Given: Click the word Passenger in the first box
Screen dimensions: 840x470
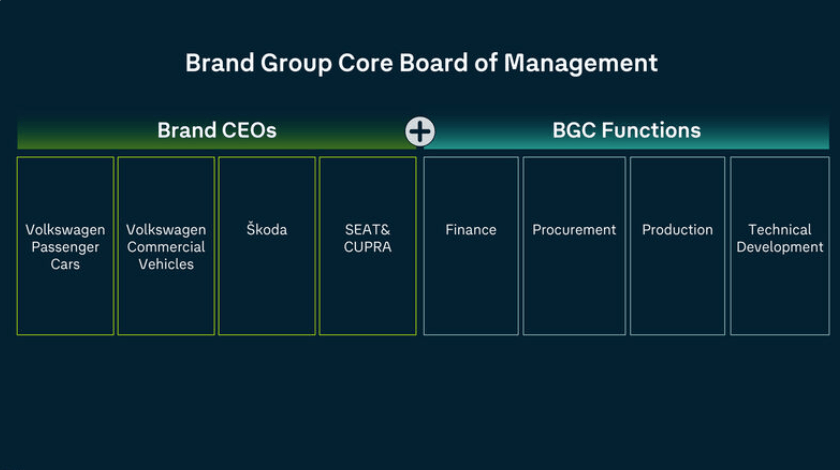Looking at the screenshot, I should pos(65,247).
